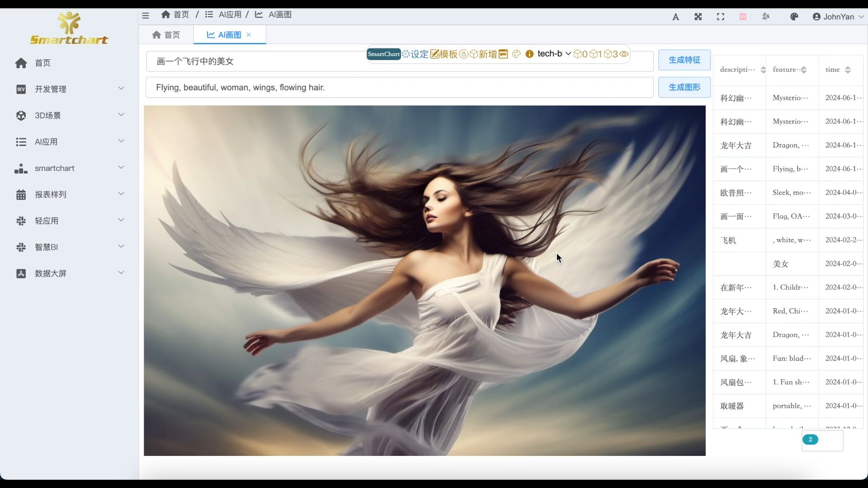Click the SmartChart badge in the floating toolbar
Image resolution: width=868 pixels, height=488 pixels.
(383, 54)
